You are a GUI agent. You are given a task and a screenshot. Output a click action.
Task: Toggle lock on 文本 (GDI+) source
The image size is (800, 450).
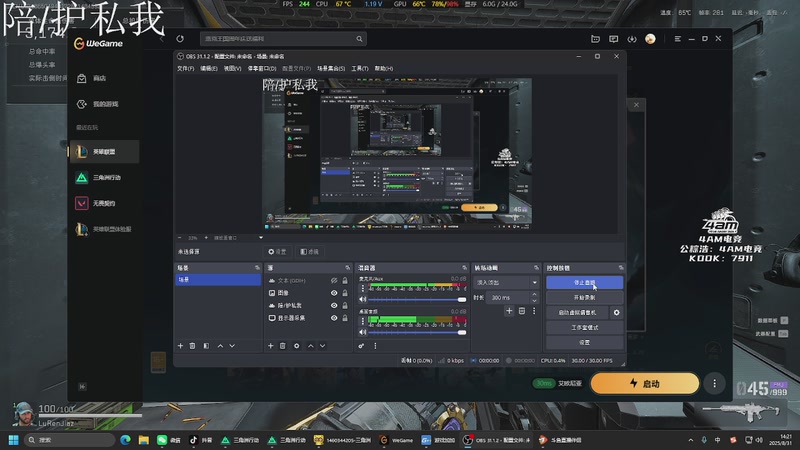345,281
